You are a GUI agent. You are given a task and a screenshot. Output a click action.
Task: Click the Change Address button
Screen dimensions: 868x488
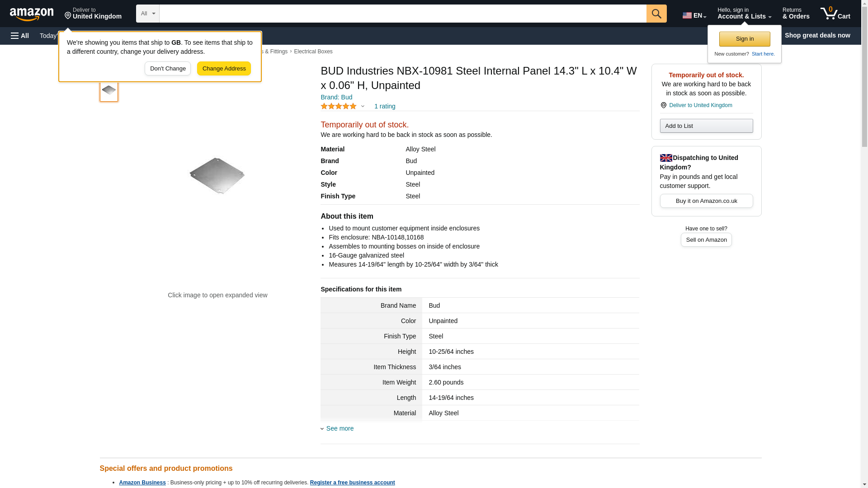click(224, 69)
